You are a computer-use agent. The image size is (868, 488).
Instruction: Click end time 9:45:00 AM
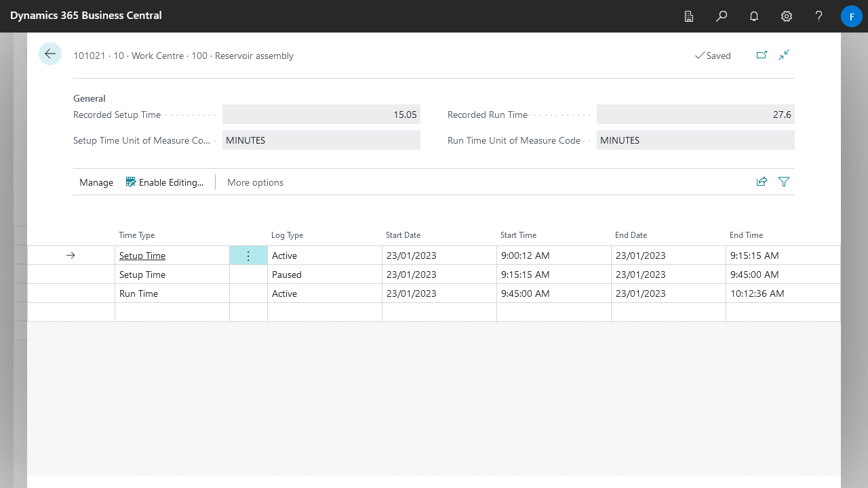[x=783, y=274]
